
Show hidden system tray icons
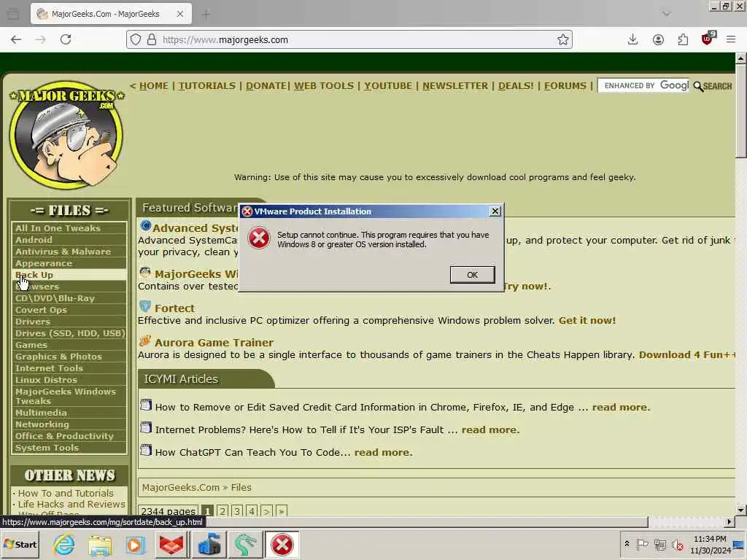627,543
